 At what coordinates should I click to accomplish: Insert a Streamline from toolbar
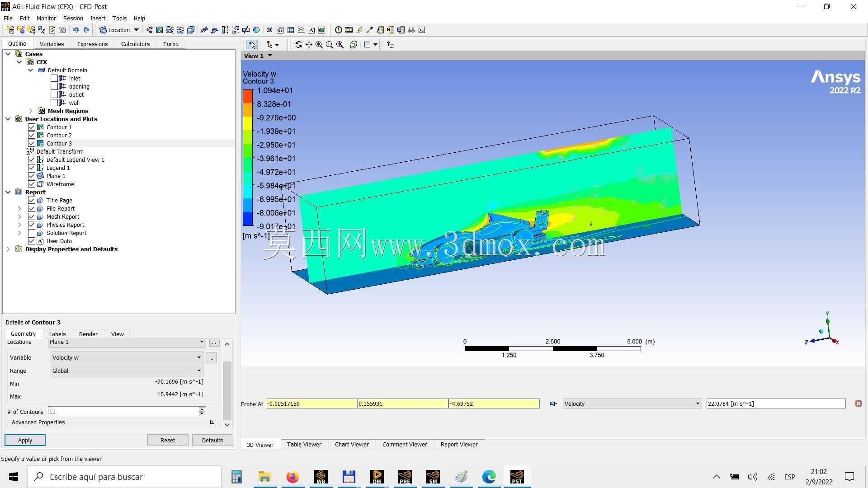[x=170, y=30]
